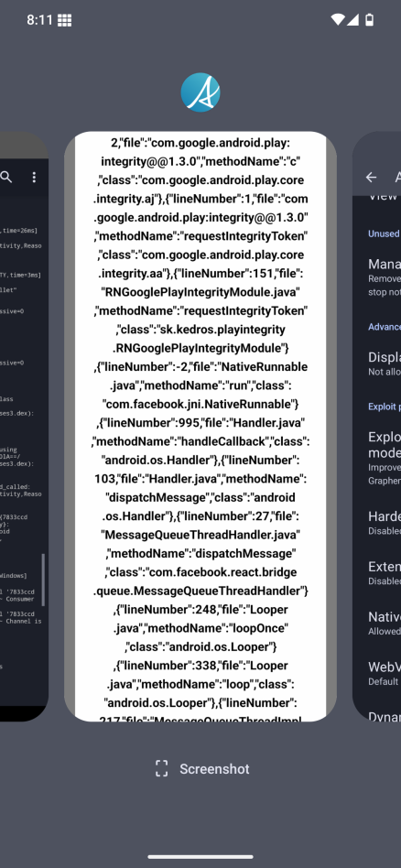This screenshot has height=868, width=401.
Task: Open the three-dot overflow menu in left card
Action: tap(34, 177)
